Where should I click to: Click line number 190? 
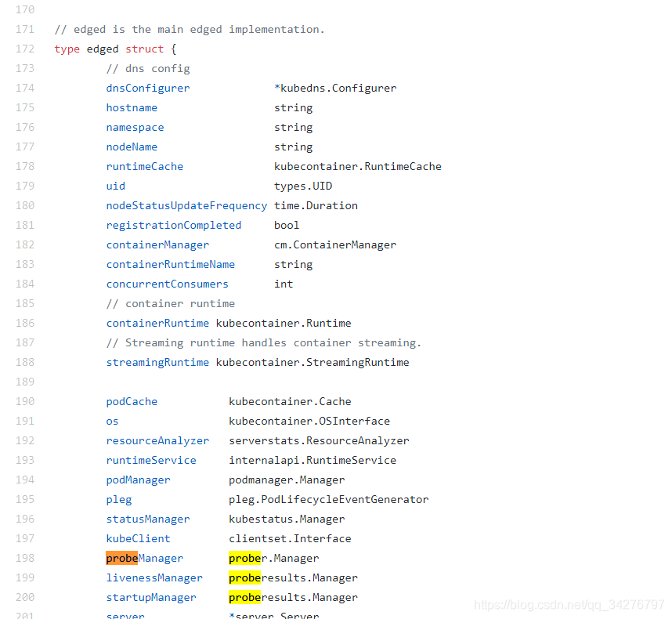coord(25,402)
